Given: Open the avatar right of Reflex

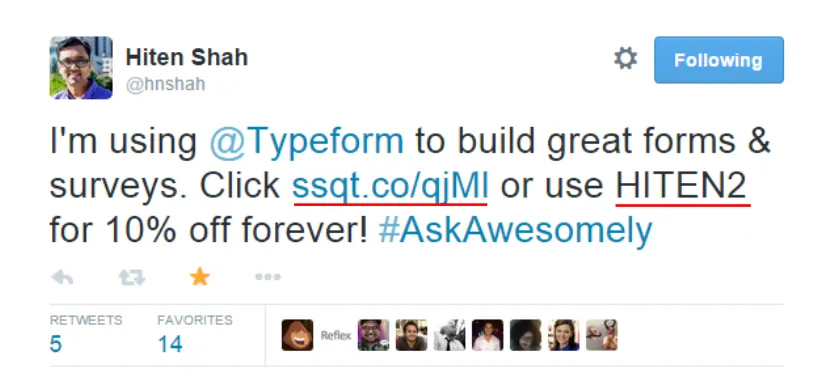Looking at the screenshot, I should 374,335.
